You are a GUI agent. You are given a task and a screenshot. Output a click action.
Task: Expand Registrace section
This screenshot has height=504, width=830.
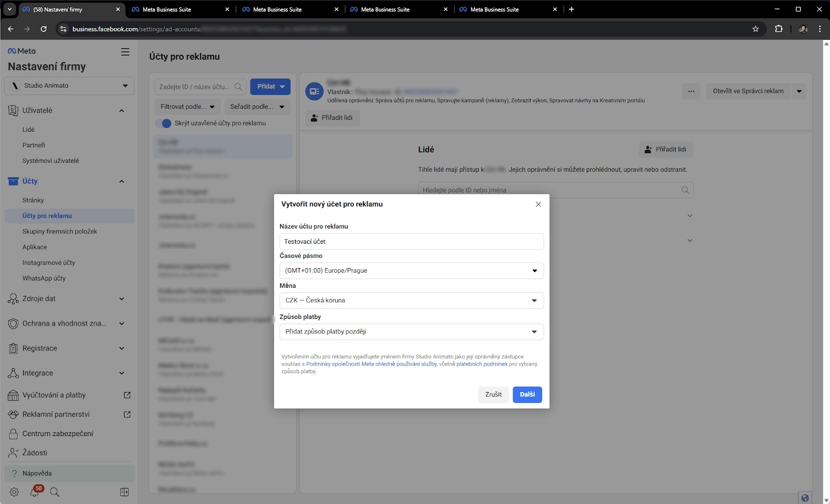coord(121,348)
